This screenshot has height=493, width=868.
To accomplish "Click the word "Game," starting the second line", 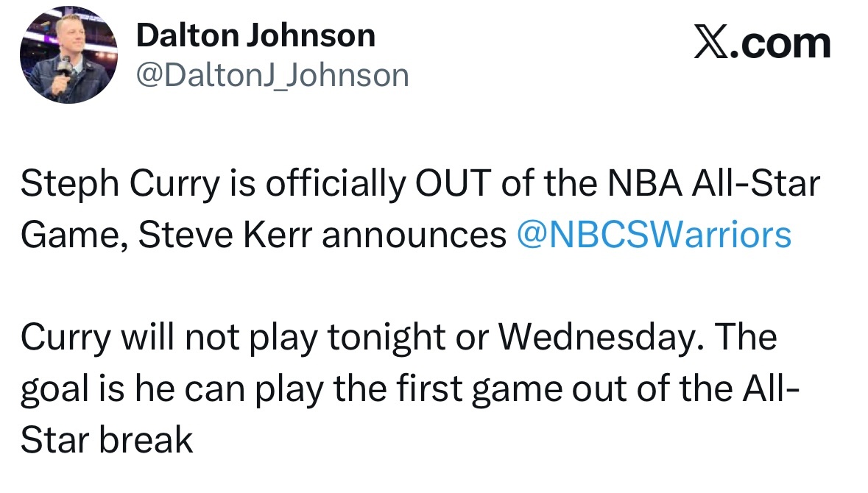I will [x=74, y=235].
